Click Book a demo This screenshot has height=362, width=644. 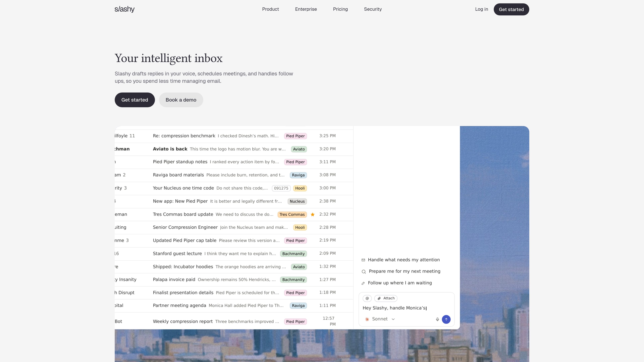click(x=181, y=100)
